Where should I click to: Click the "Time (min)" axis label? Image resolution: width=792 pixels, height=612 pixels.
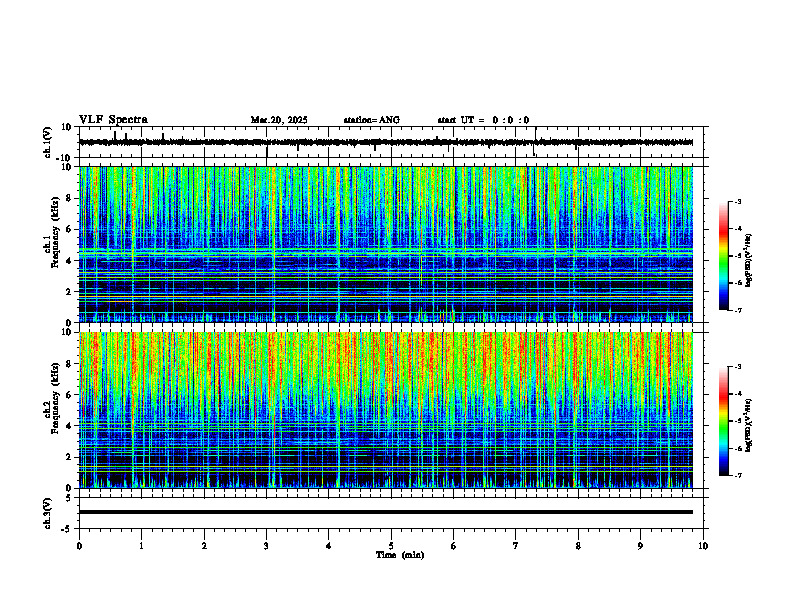400,555
